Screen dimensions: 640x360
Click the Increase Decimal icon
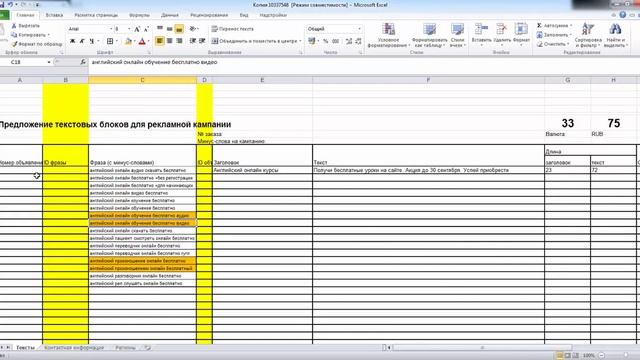pos(349,41)
